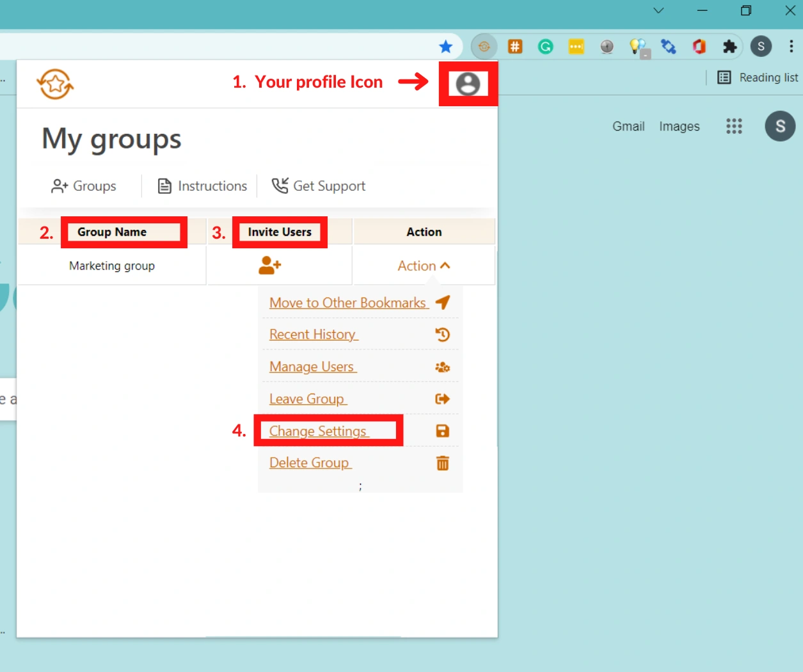Click the save icon beside Change Settings
Image resolution: width=803 pixels, height=672 pixels.
(442, 431)
